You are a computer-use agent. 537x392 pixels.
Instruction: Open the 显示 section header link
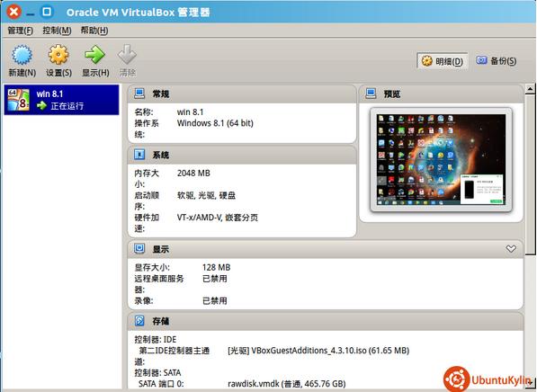click(x=161, y=249)
